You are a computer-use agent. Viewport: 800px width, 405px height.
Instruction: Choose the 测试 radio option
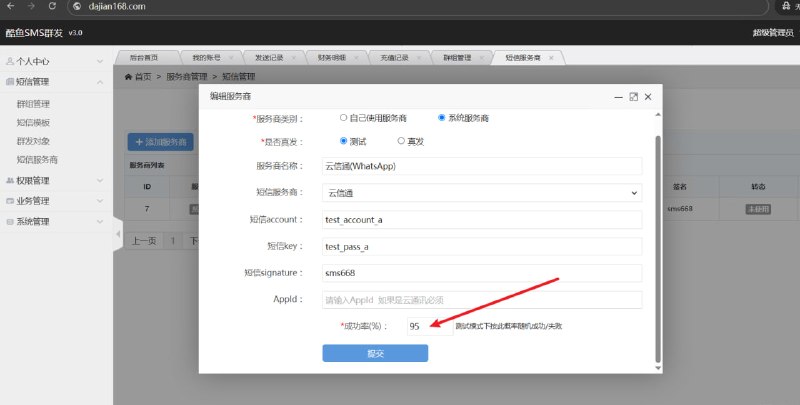343,141
